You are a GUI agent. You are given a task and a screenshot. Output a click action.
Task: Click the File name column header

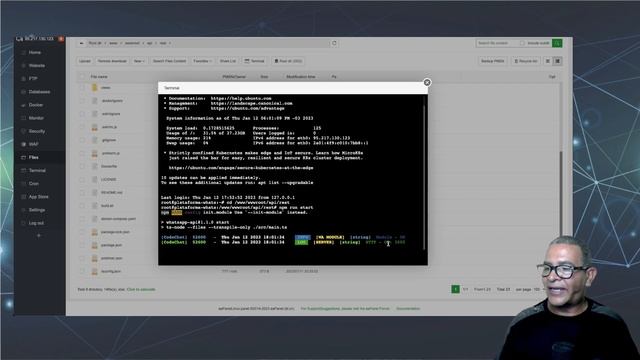pos(99,77)
